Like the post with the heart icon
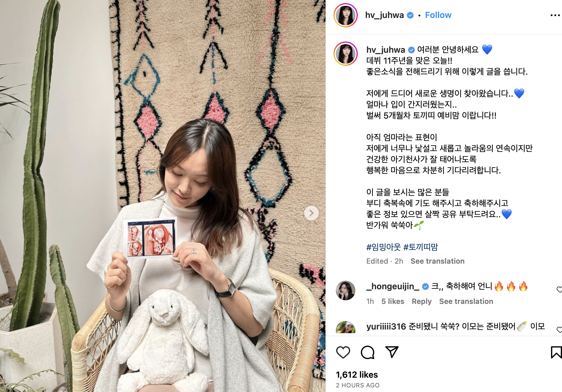The width and height of the screenshot is (562, 392). 343,352
